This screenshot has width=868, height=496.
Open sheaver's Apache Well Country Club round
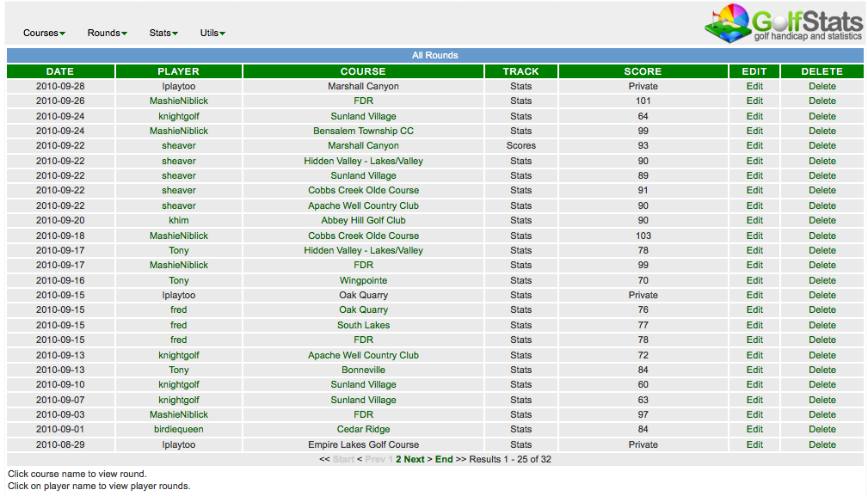coord(363,205)
